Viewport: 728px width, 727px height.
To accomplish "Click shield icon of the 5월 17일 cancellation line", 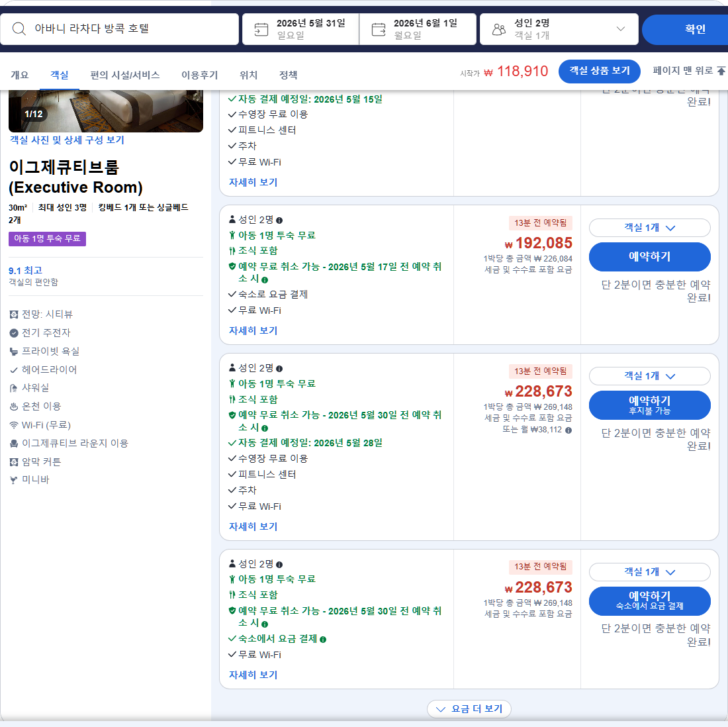I will pyautogui.click(x=232, y=267).
